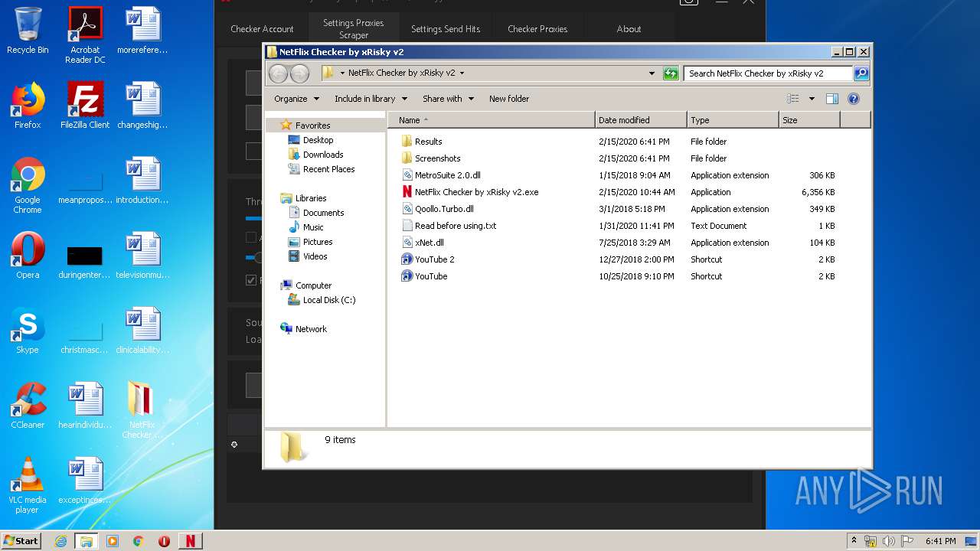Select MetroSuite 2.0.dll file
980x551 pixels.
[441, 175]
